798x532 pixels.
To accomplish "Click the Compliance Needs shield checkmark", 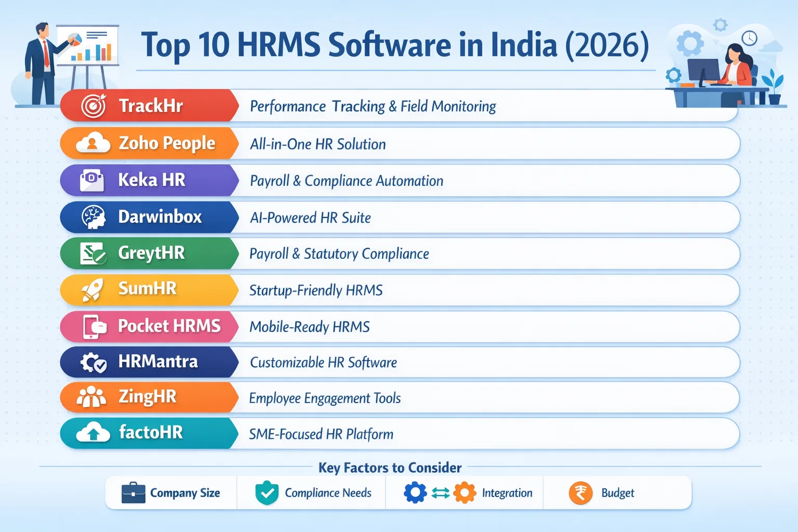I will 267,493.
